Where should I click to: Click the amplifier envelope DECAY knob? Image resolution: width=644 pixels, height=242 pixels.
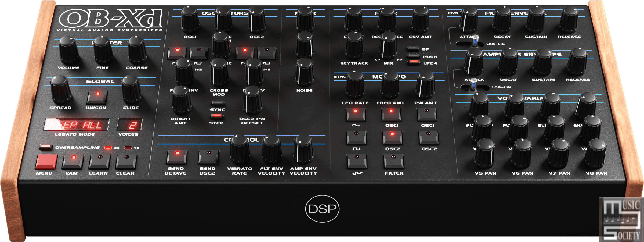508,62
